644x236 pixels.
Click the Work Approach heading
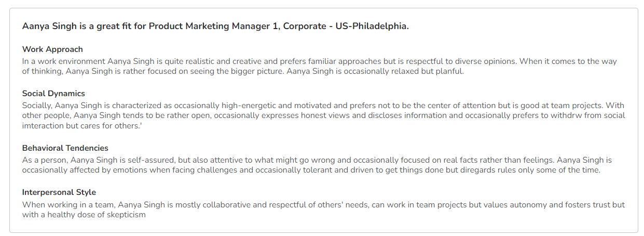click(x=52, y=49)
